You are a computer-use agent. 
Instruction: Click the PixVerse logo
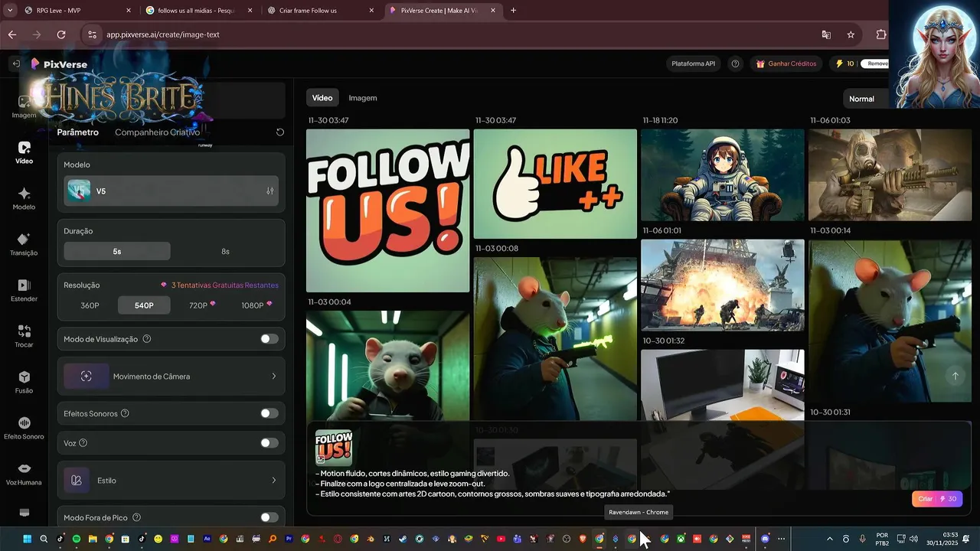(59, 64)
